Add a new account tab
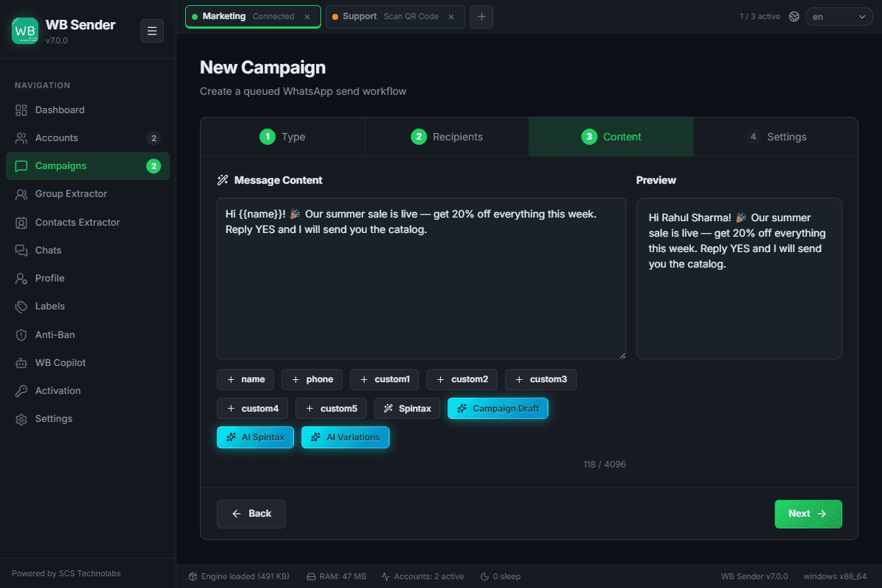Screen dimensions: 882x588 [x=481, y=16]
